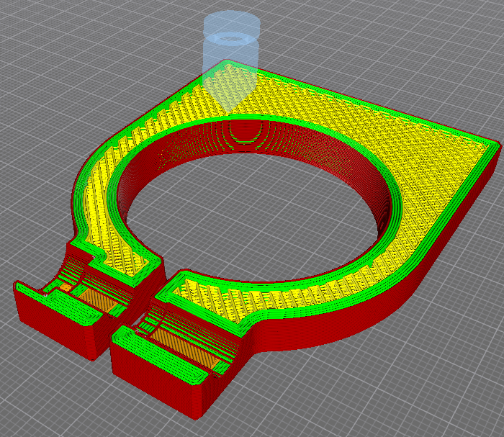Click the orange infill strip on the right clamp tab
The width and height of the screenshot is (504, 437).
(185, 348)
